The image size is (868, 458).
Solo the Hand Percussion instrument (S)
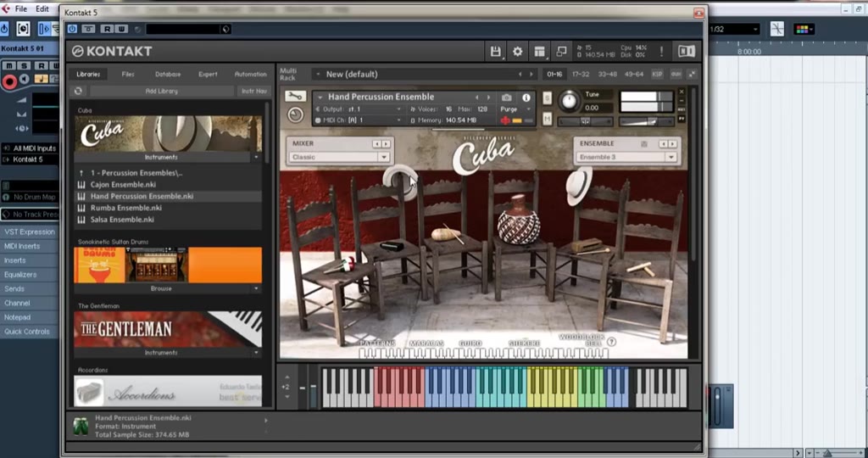click(x=547, y=98)
